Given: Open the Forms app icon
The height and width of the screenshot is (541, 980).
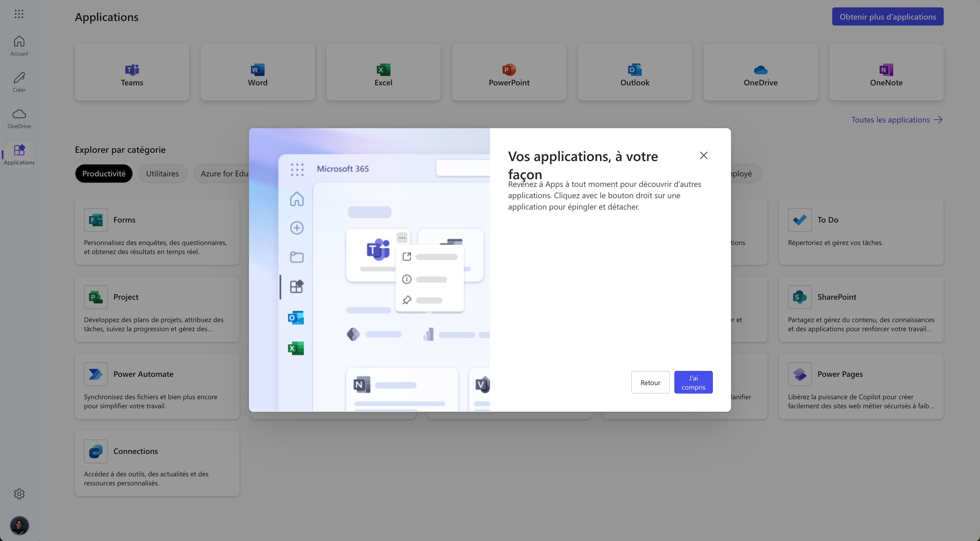Looking at the screenshot, I should [96, 220].
